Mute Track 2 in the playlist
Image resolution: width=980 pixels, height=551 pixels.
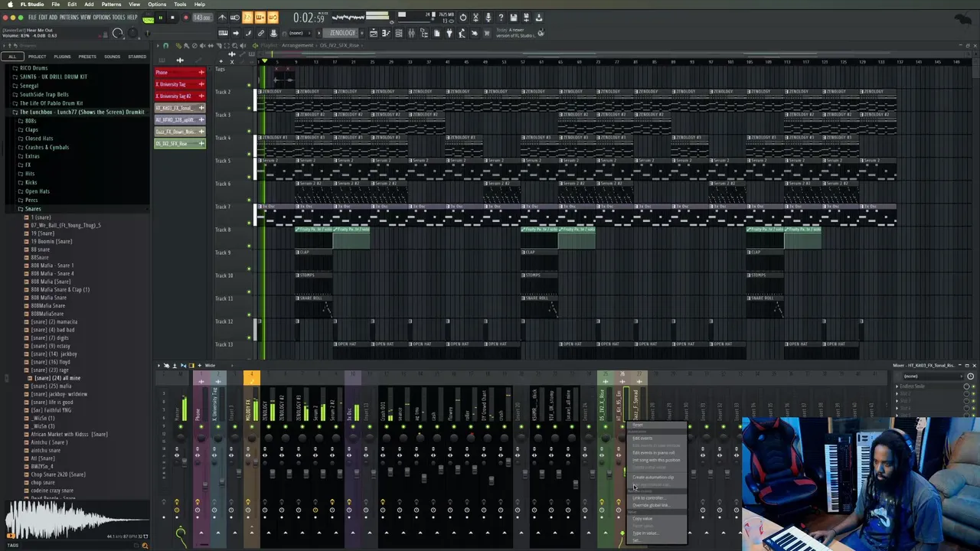249,108
